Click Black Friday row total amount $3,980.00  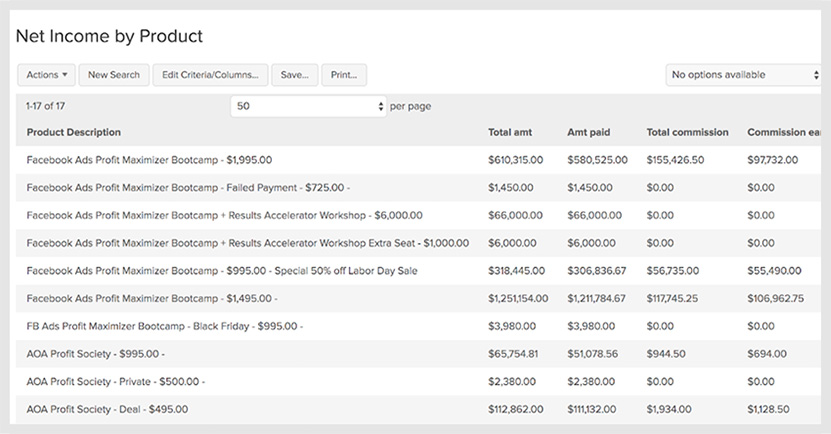click(512, 326)
